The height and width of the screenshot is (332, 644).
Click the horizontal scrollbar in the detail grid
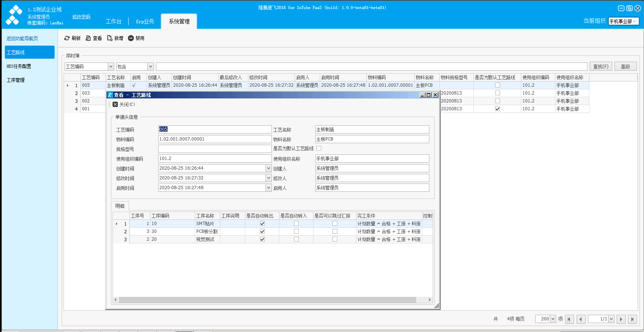click(x=267, y=300)
